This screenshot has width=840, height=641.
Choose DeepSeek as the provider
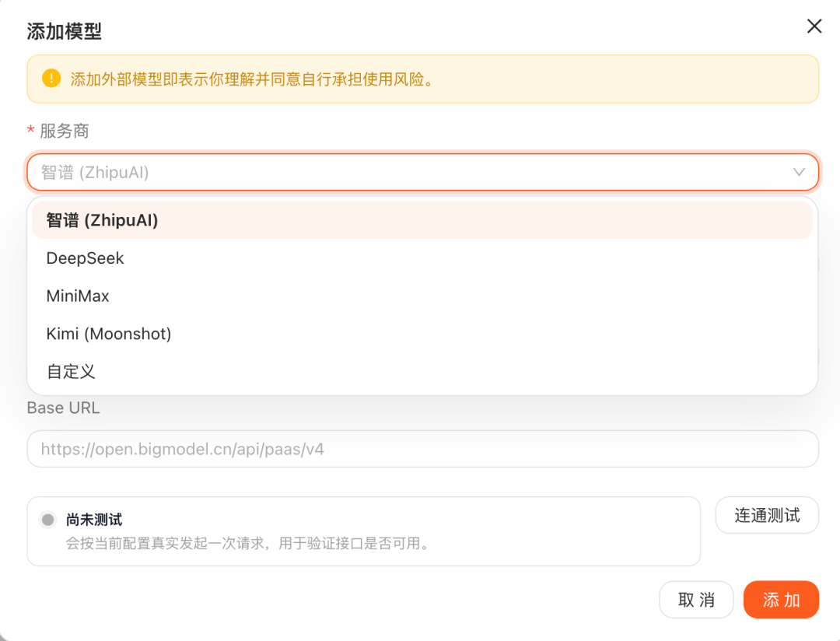(422, 258)
